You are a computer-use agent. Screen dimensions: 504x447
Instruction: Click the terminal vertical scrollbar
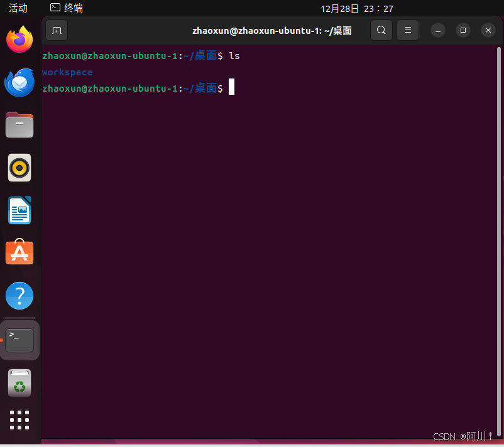pos(499,241)
